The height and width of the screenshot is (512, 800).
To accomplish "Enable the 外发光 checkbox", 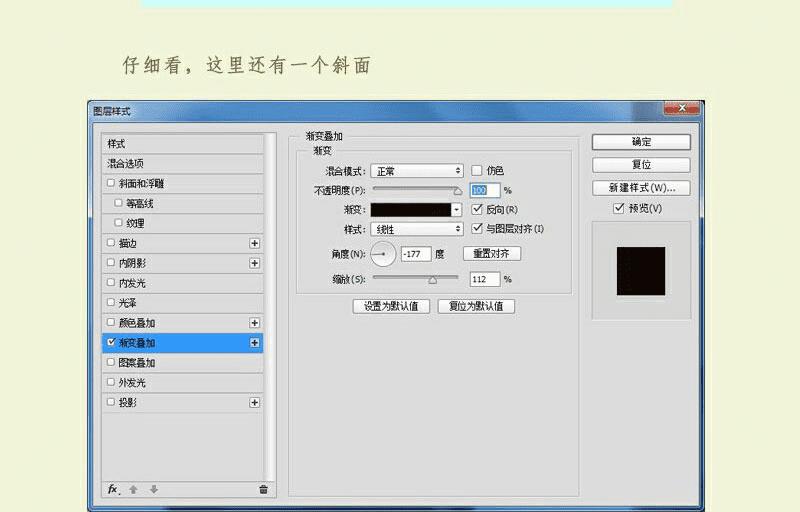I will point(111,381).
